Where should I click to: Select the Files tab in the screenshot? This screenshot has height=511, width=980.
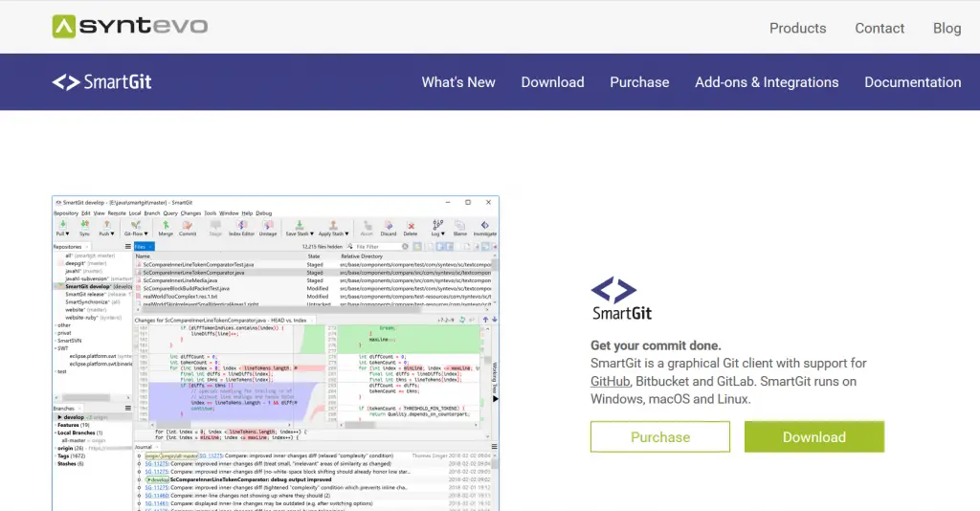(144, 247)
